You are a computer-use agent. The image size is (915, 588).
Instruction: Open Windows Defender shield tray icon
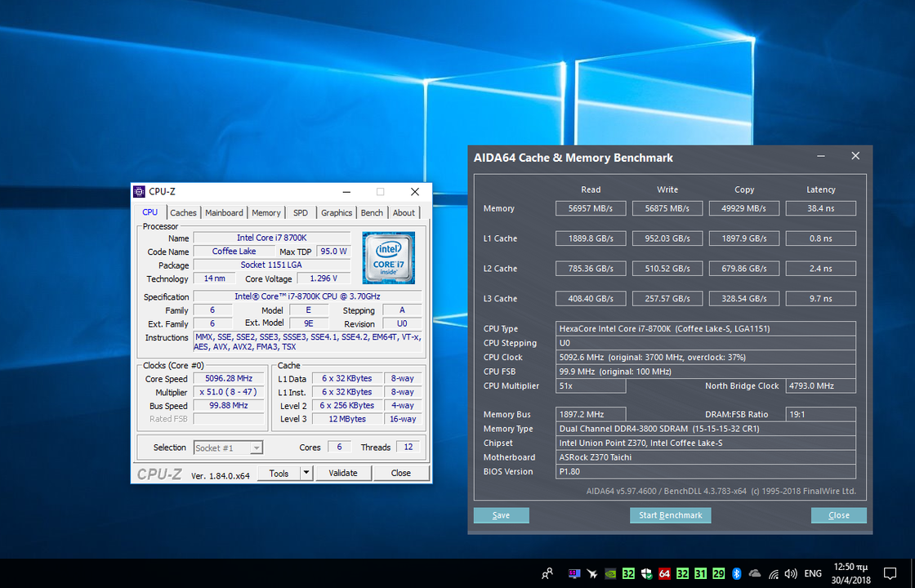(646, 573)
